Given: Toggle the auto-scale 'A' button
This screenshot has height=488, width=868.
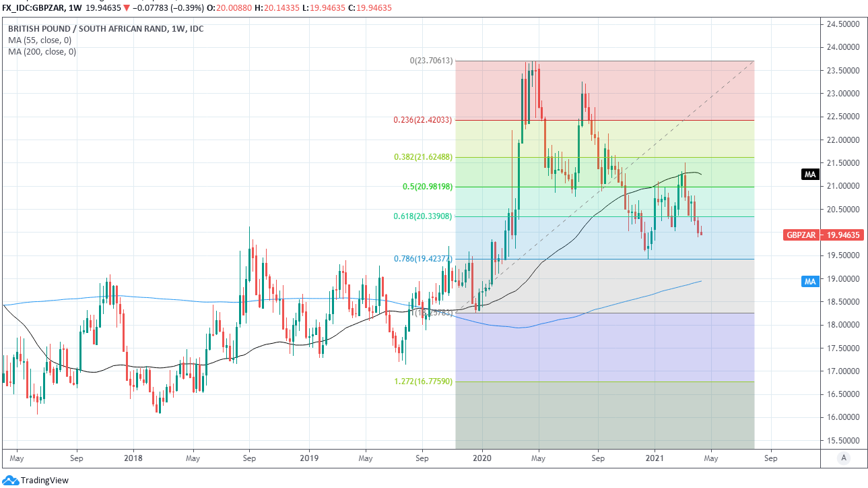Looking at the screenshot, I should [843, 458].
